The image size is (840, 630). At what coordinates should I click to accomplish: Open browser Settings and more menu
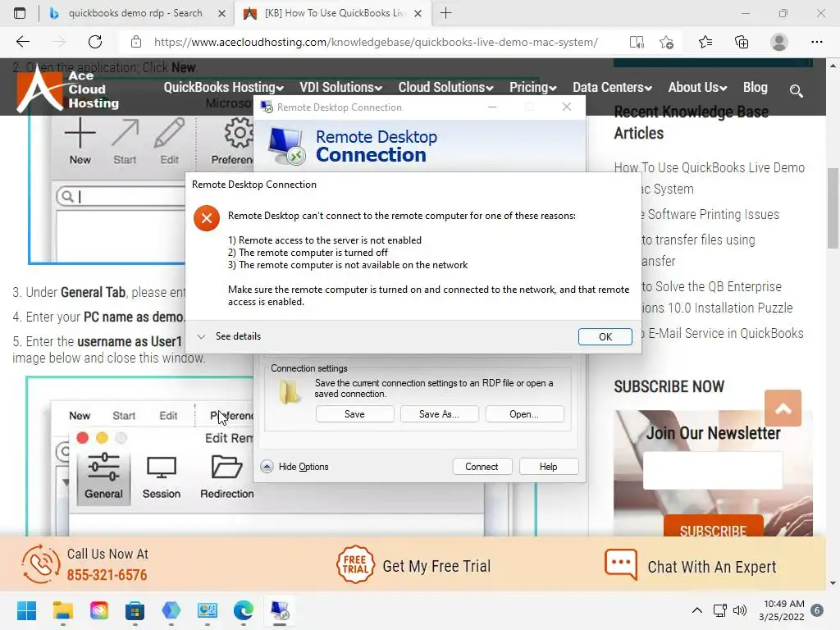click(816, 42)
